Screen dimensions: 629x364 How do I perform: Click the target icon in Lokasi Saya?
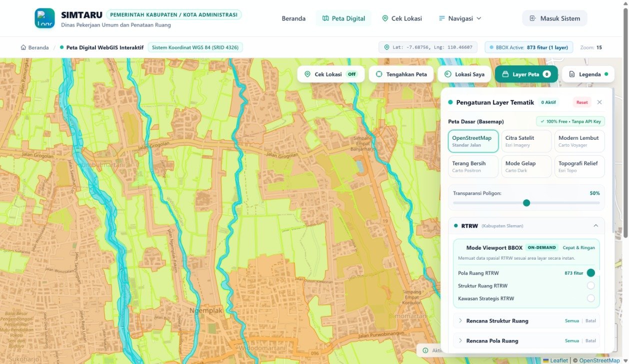[447, 74]
